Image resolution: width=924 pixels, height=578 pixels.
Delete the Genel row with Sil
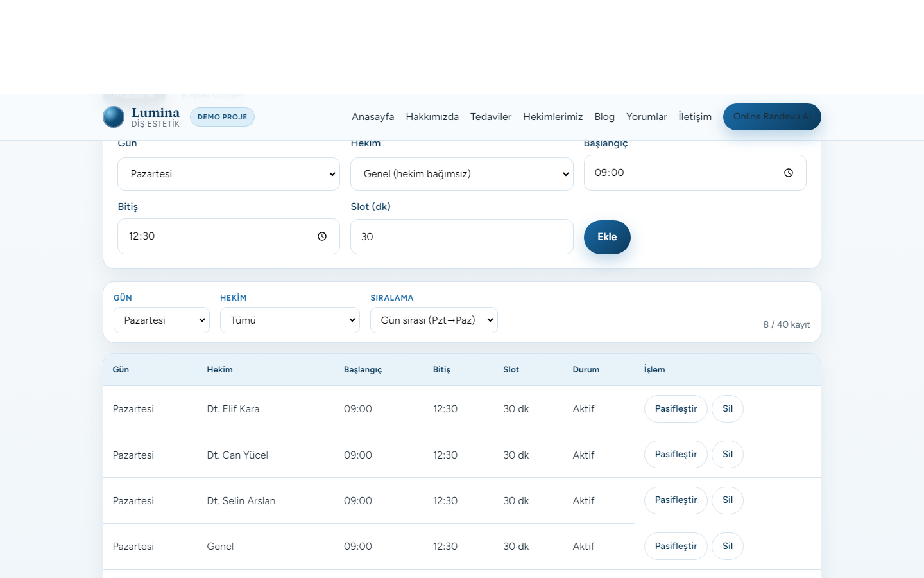pyautogui.click(x=728, y=546)
